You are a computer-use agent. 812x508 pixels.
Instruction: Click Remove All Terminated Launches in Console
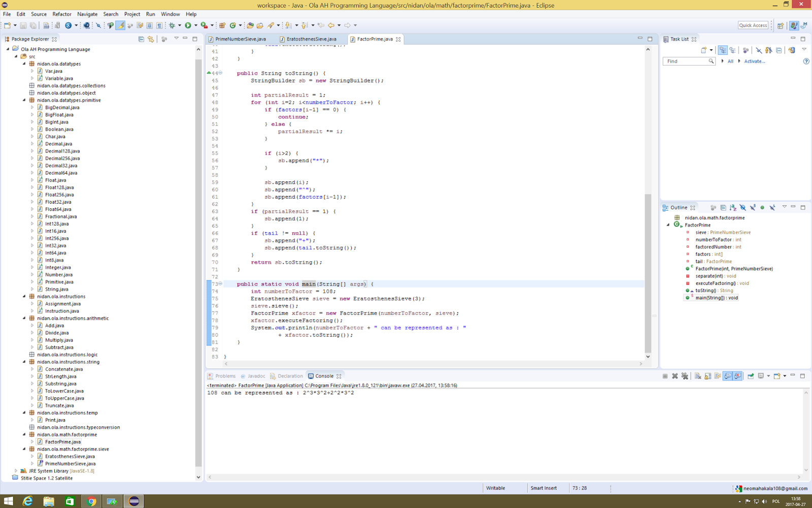[x=685, y=376]
